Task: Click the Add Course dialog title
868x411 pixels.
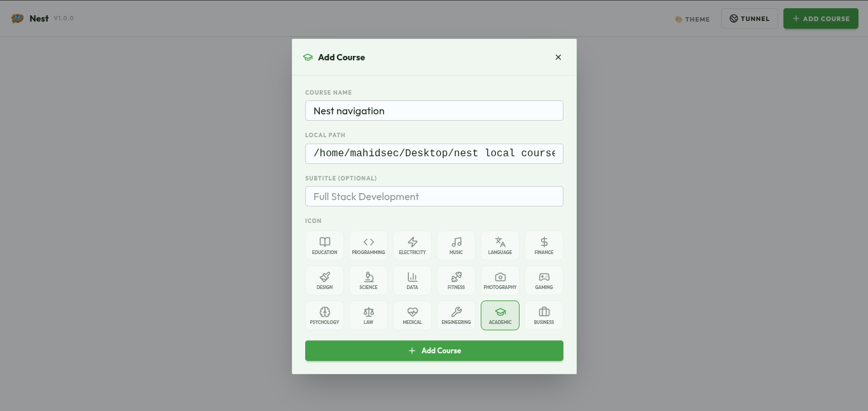Action: pyautogui.click(x=341, y=57)
